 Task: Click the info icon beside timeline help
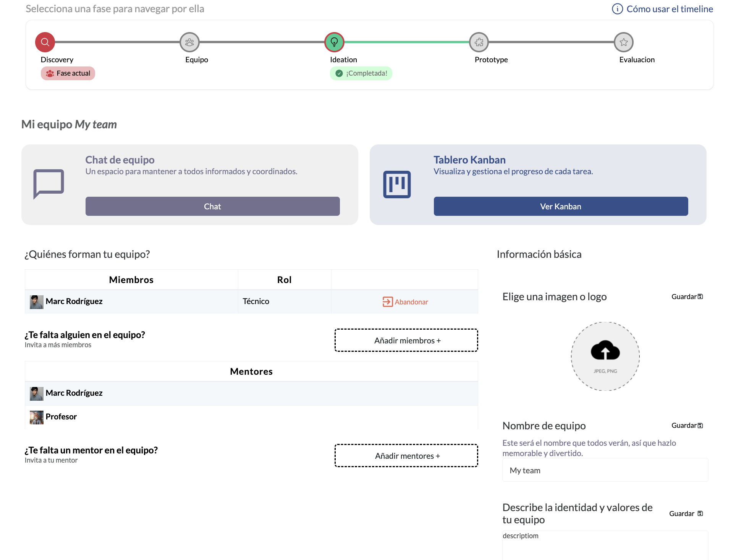617,9
